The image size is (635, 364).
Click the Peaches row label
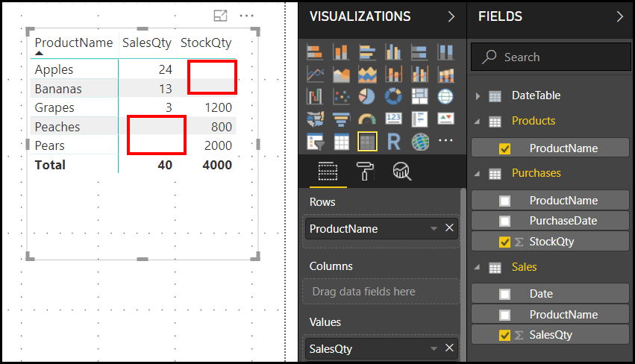tap(57, 127)
